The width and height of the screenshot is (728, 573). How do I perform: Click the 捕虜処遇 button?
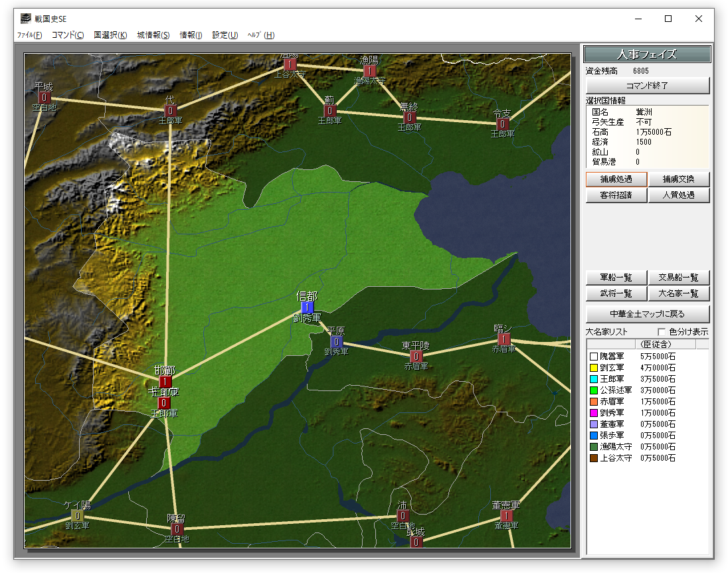[616, 179]
